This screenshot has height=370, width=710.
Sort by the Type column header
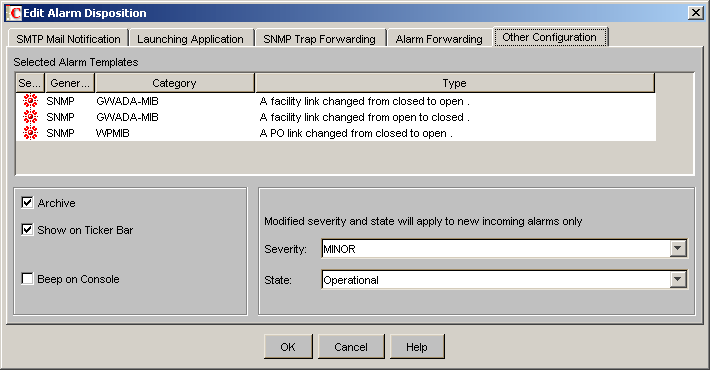pyautogui.click(x=455, y=83)
